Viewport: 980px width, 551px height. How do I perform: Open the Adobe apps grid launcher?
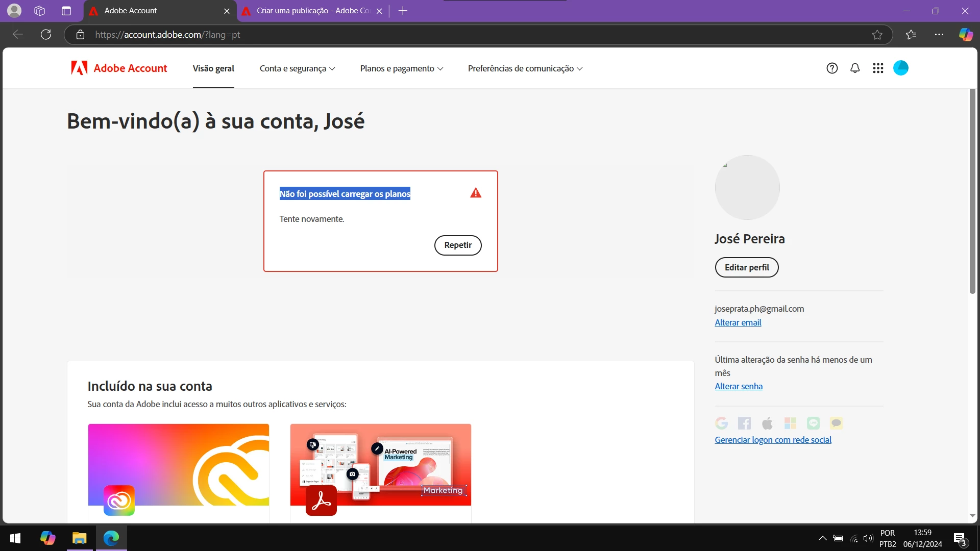click(x=878, y=68)
